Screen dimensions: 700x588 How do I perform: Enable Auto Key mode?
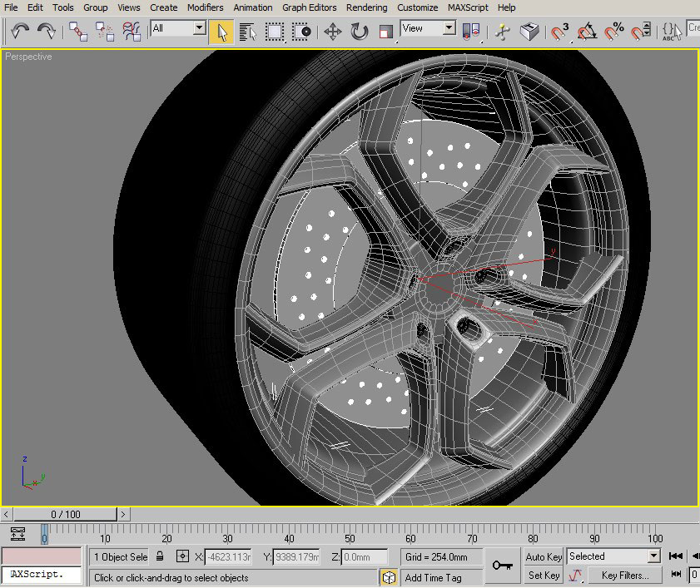pos(544,556)
